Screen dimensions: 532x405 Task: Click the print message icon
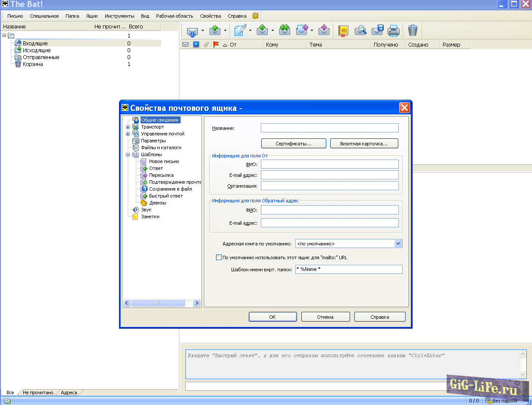click(393, 31)
